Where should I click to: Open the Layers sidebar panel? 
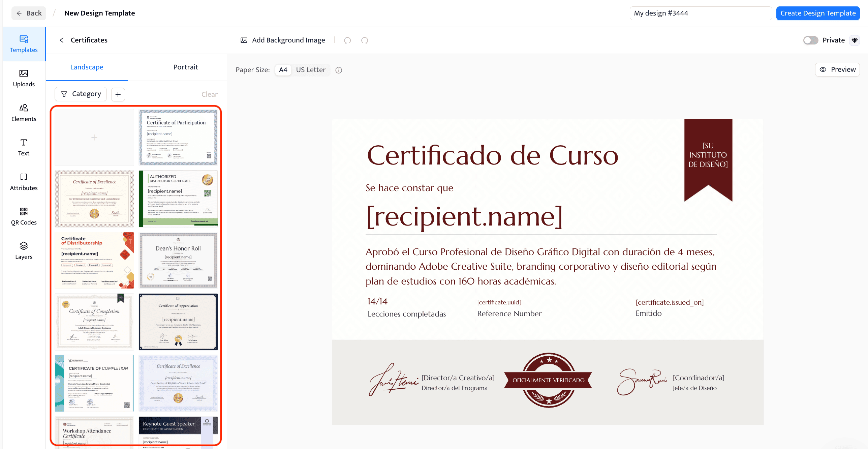pos(24,251)
